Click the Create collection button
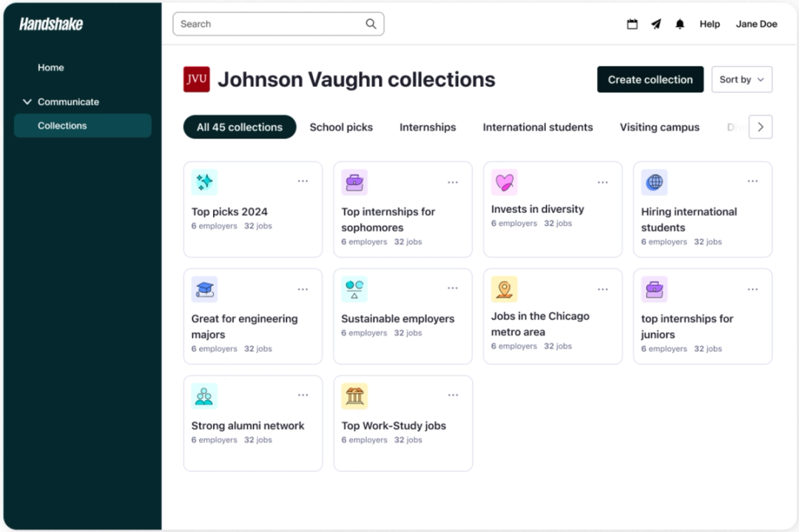 point(650,79)
